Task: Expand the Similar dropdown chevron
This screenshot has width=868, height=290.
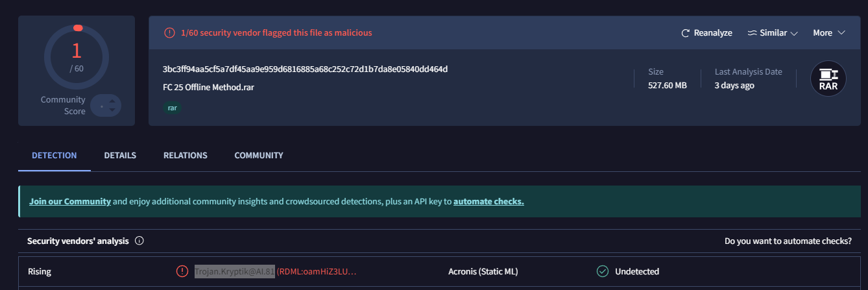Action: (793, 33)
